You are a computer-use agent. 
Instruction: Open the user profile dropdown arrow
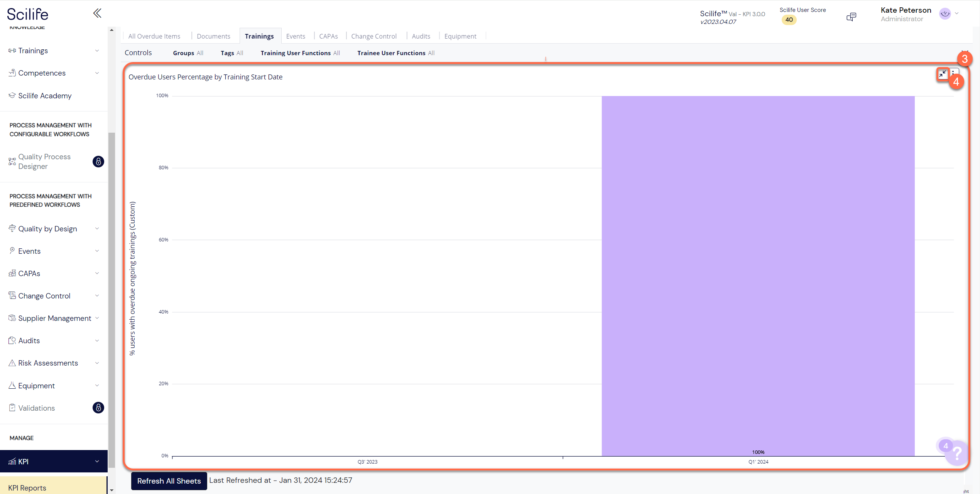point(956,13)
